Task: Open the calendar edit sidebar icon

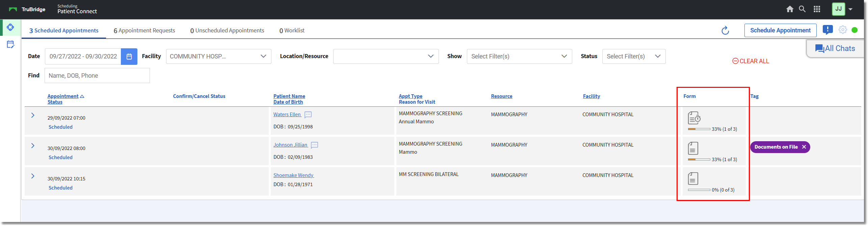Action: pyautogui.click(x=10, y=44)
